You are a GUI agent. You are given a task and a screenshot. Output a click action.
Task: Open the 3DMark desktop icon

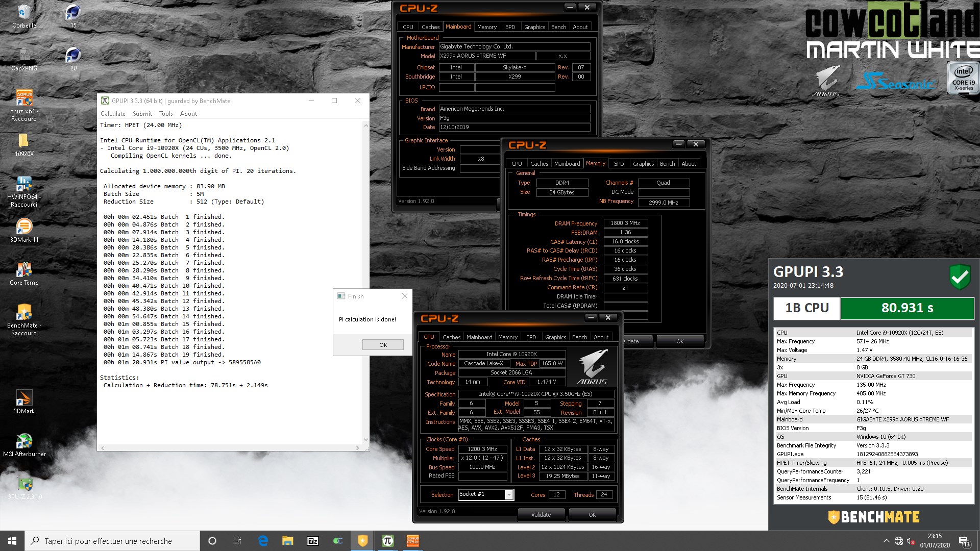pos(24,402)
